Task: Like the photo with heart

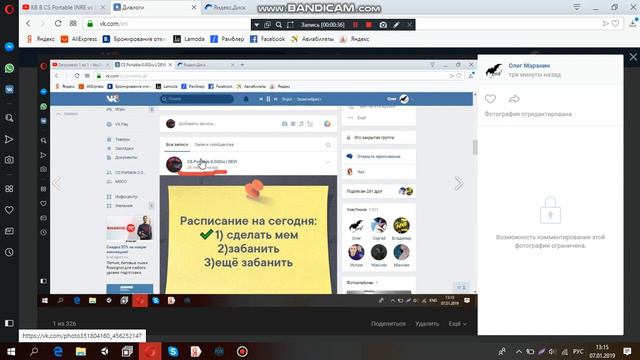Action: (x=490, y=99)
